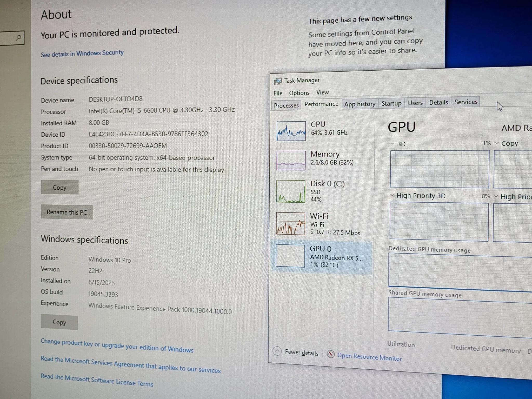Switch to the Details tab
This screenshot has width=532, height=399.
[438, 102]
